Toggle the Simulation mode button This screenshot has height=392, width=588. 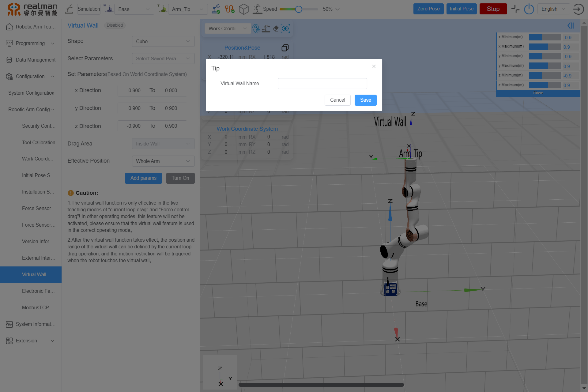pyautogui.click(x=89, y=9)
